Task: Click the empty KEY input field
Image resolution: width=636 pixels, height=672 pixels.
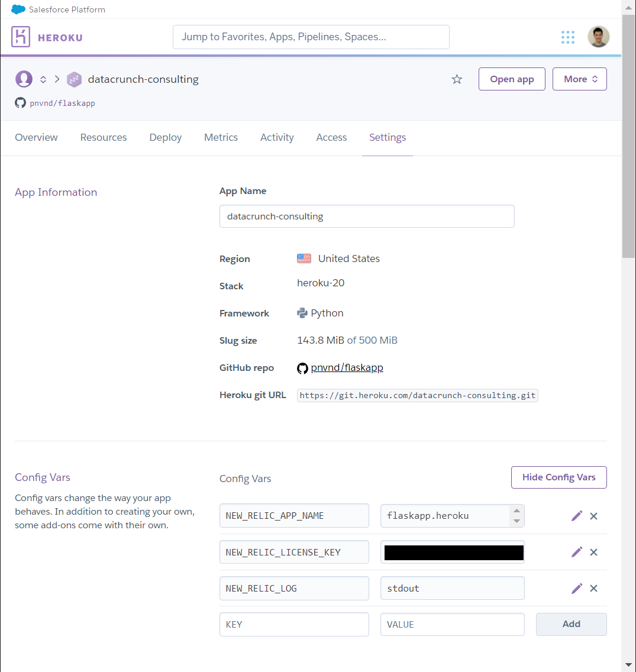Action: [x=294, y=625]
